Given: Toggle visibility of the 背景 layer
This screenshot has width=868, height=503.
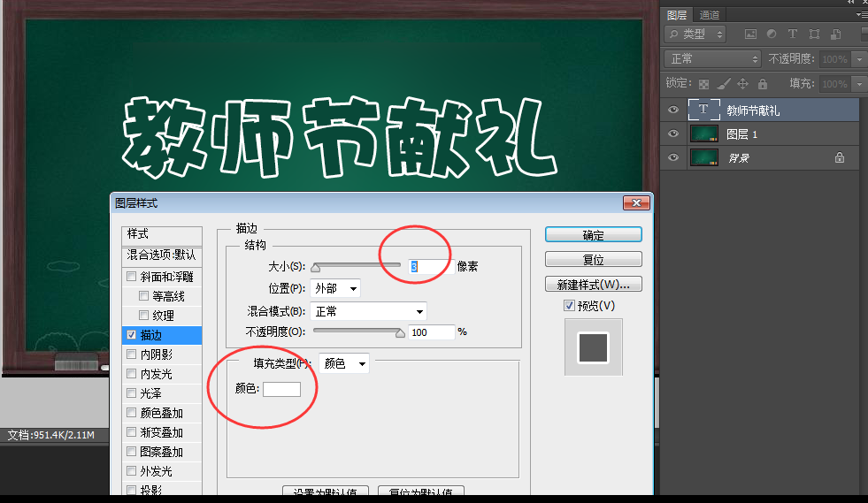Looking at the screenshot, I should coord(673,157).
